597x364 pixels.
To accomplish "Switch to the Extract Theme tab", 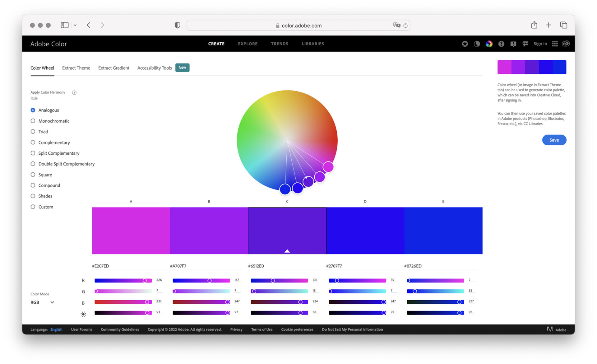I will (76, 68).
